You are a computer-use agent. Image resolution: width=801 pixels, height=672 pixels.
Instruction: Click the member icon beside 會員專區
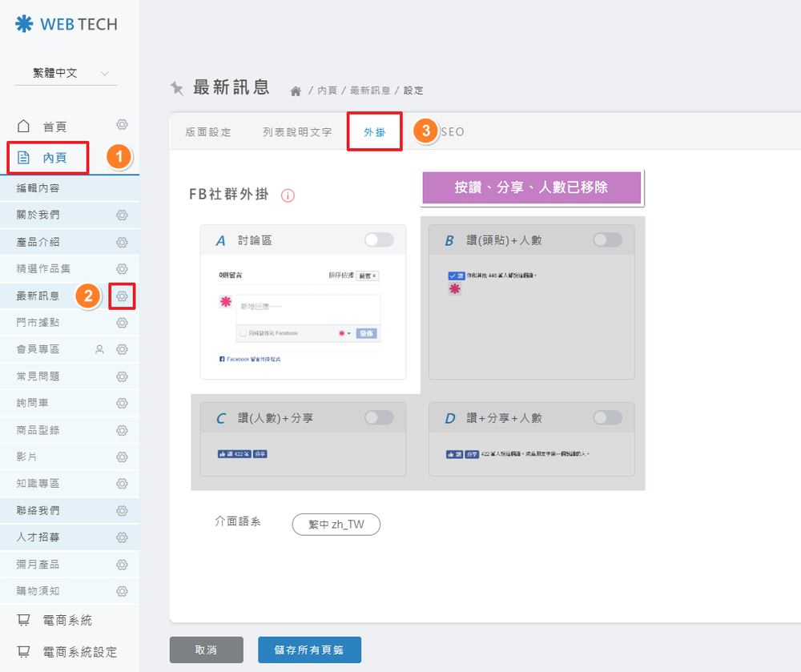point(100,349)
